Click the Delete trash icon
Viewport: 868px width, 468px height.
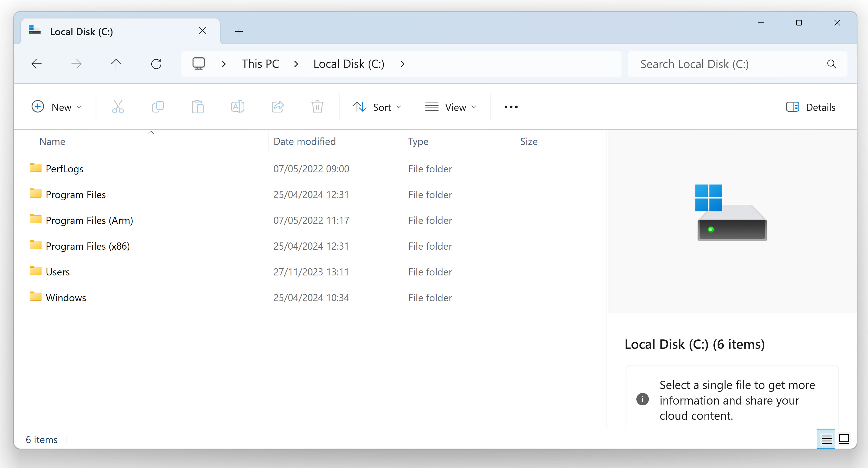point(318,107)
